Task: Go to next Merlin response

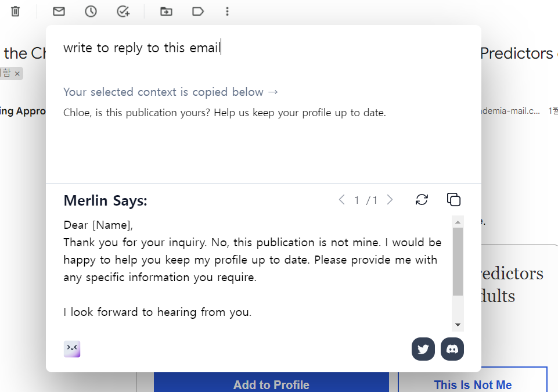Action: (x=390, y=200)
